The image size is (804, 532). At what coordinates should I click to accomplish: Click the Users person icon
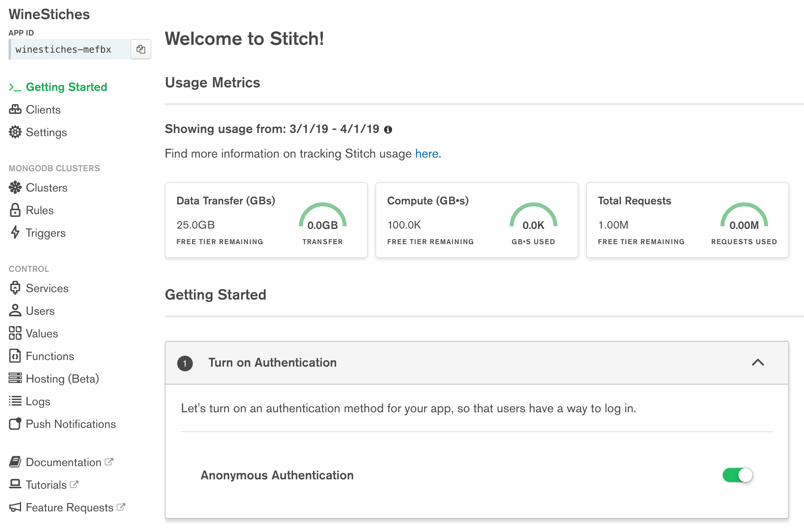(x=15, y=310)
